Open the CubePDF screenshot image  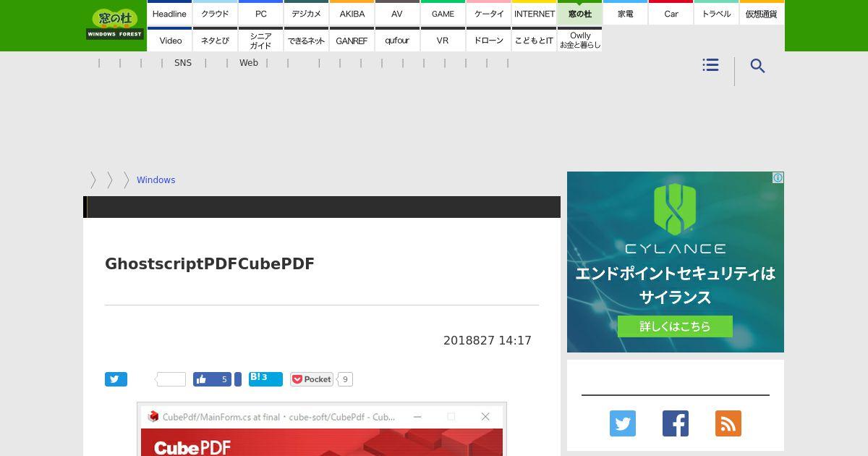coord(322,429)
